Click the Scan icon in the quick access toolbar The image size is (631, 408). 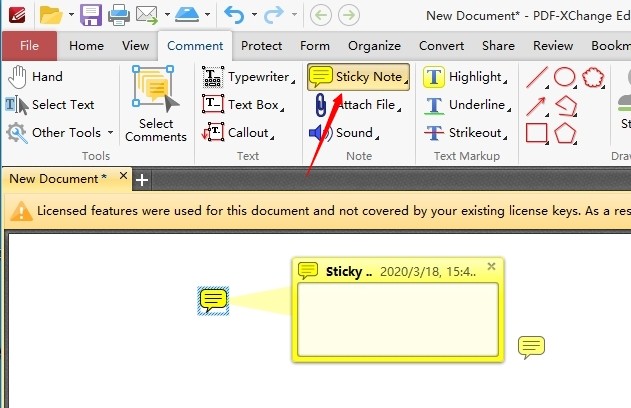click(x=187, y=15)
